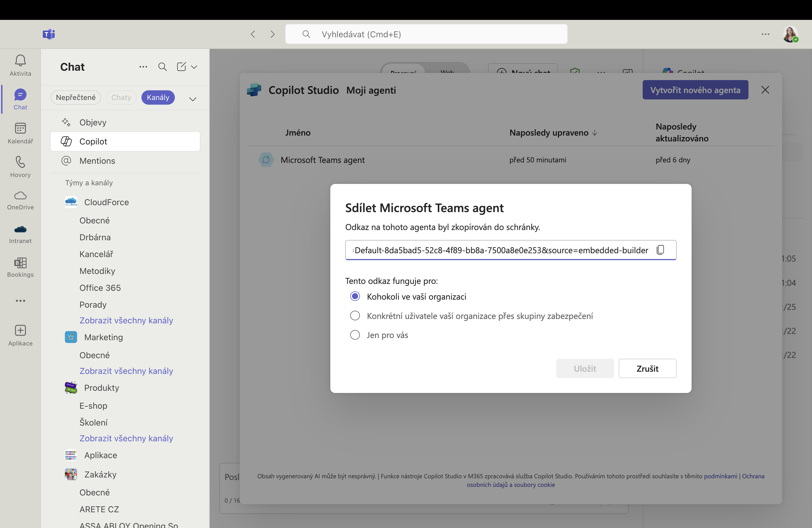This screenshot has width=812, height=528.
Task: Open Aplikace app store icon
Action: (20, 335)
